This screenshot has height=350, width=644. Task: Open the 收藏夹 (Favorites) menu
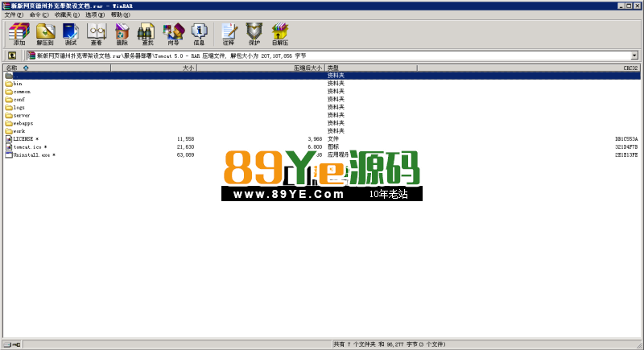tap(67, 14)
